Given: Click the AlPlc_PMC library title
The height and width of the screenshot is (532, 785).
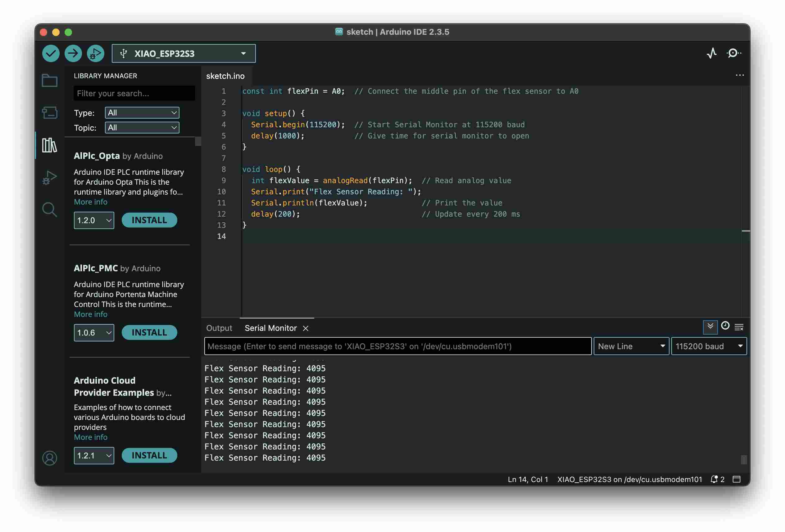Looking at the screenshot, I should point(96,268).
